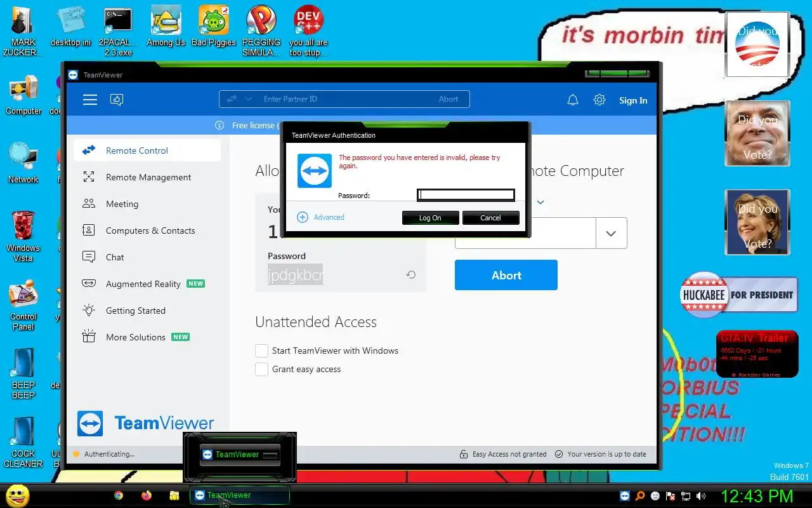The width and height of the screenshot is (812, 508).
Task: Open TeamViewer settings gear
Action: 599,100
